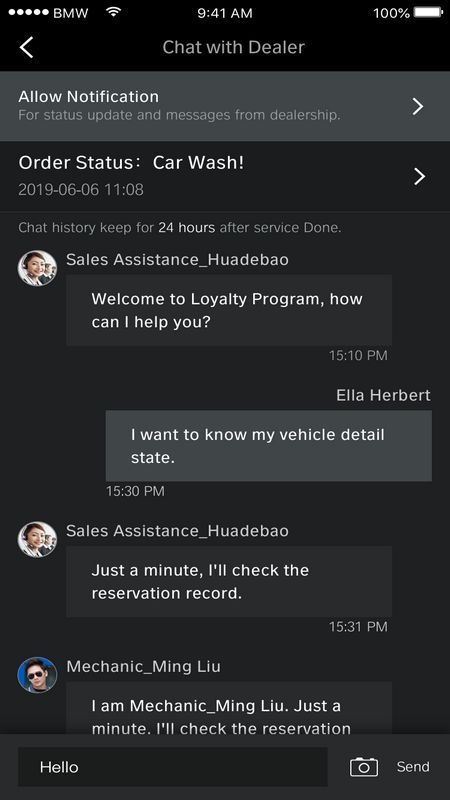
Task: Expand Order Status Car Wash chevron
Action: pyautogui.click(x=419, y=177)
